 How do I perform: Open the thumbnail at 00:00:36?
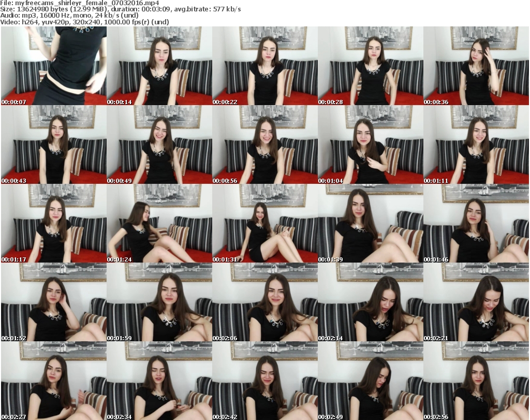coord(476,66)
